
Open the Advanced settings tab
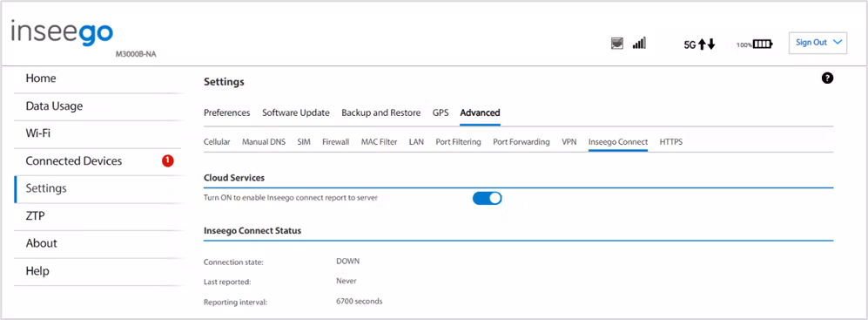pos(480,112)
